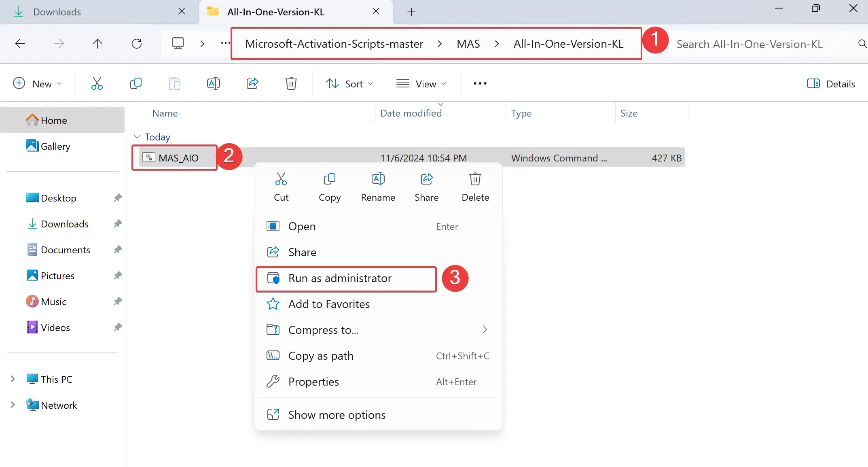Paste from clipboard using the toolbar icon

point(175,83)
